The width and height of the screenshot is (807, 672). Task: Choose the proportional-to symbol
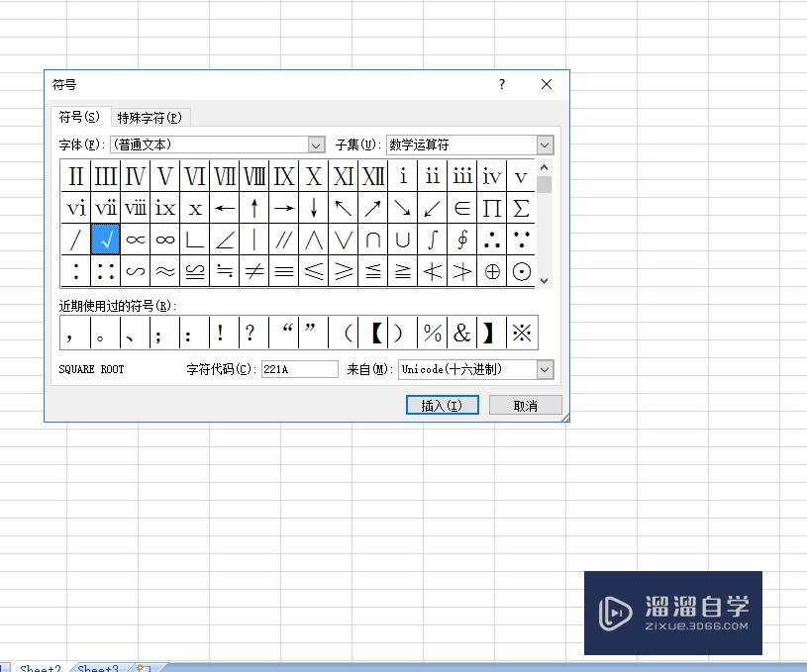click(x=136, y=240)
